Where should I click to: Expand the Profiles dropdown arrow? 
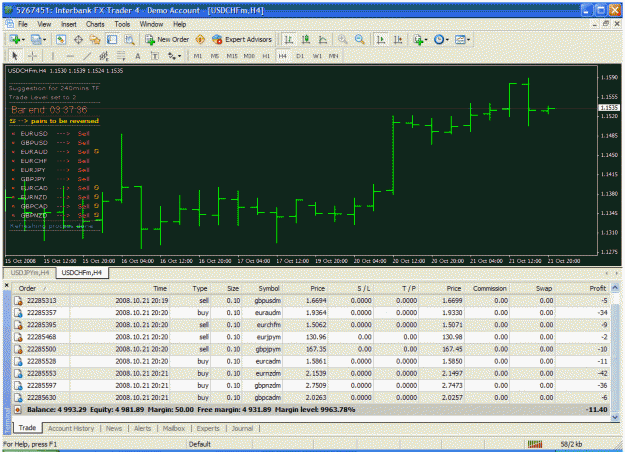pos(44,40)
